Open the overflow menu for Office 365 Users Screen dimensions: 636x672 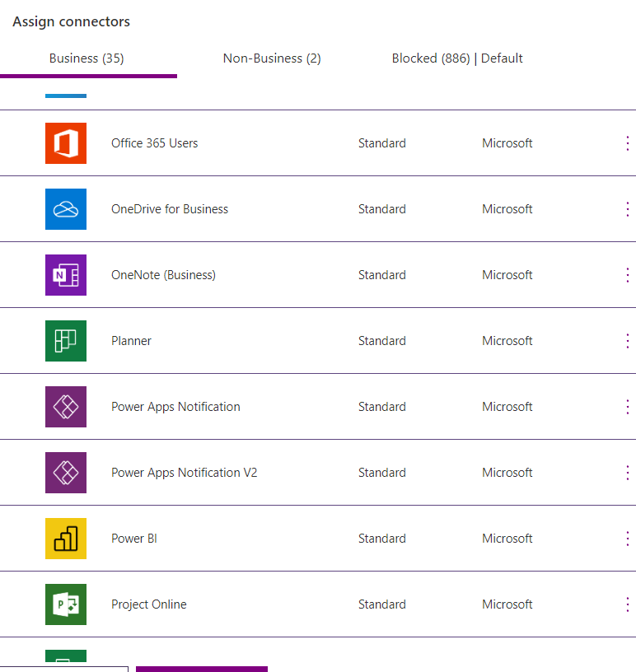628,142
